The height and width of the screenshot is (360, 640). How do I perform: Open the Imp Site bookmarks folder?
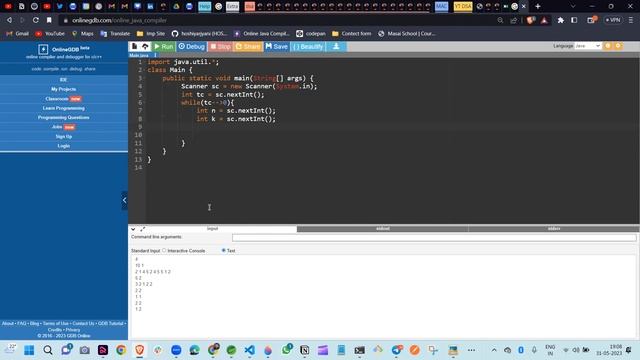point(151,33)
